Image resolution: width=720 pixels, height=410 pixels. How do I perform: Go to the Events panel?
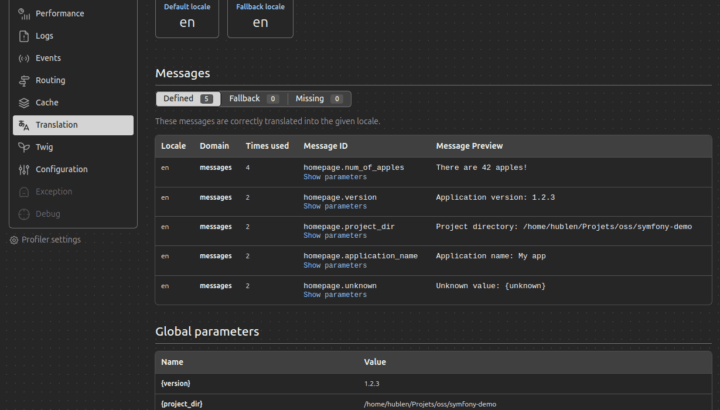73,58
